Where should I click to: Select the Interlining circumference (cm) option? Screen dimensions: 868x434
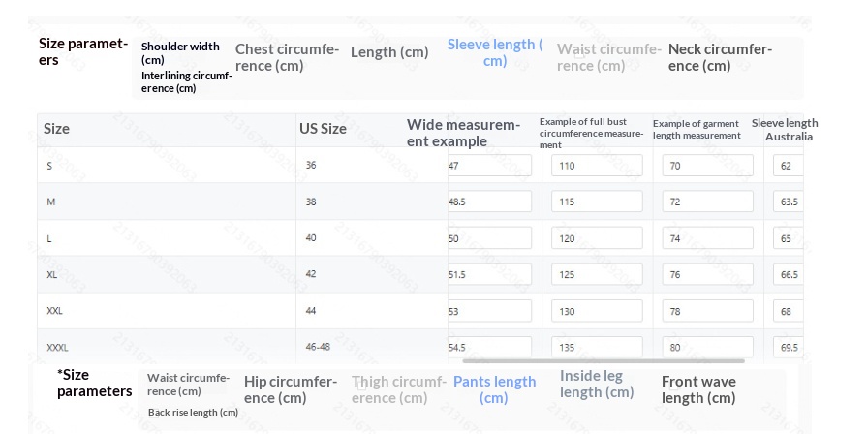(x=187, y=81)
